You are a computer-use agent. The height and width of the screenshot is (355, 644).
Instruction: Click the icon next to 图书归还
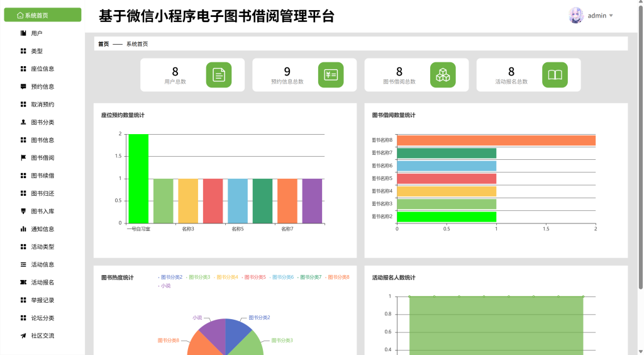click(23, 193)
